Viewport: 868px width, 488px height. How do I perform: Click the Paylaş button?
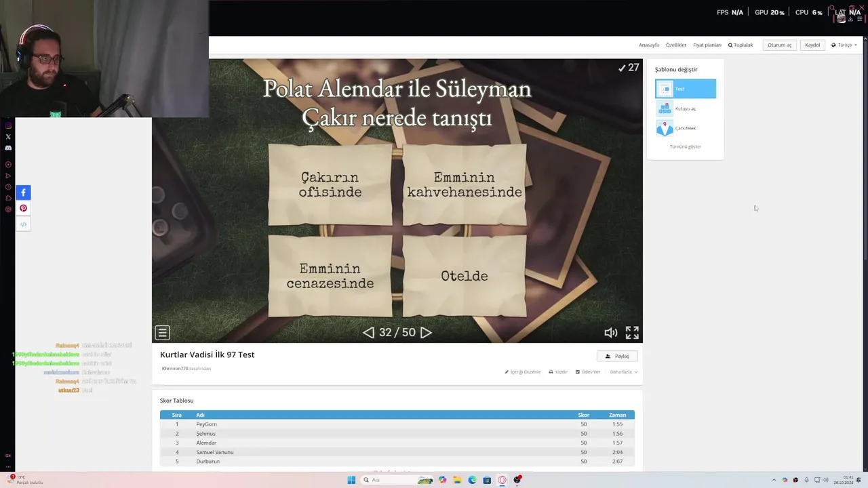(x=617, y=356)
